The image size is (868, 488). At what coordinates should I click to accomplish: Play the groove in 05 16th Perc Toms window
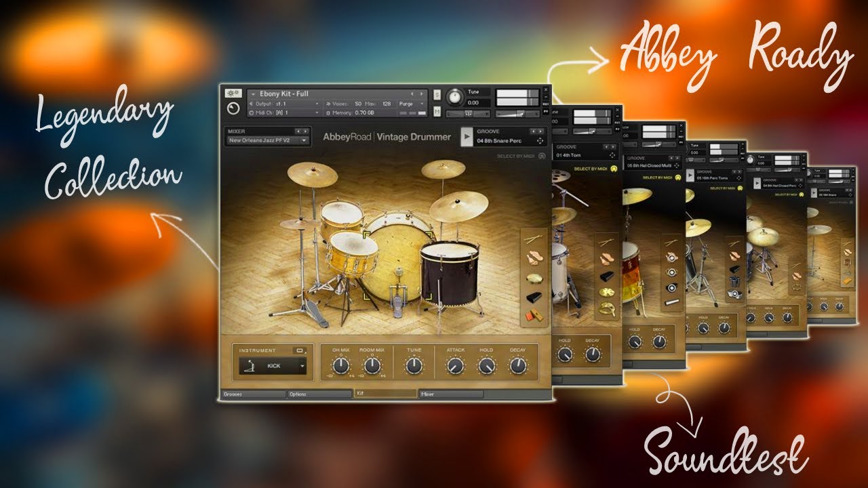[690, 174]
